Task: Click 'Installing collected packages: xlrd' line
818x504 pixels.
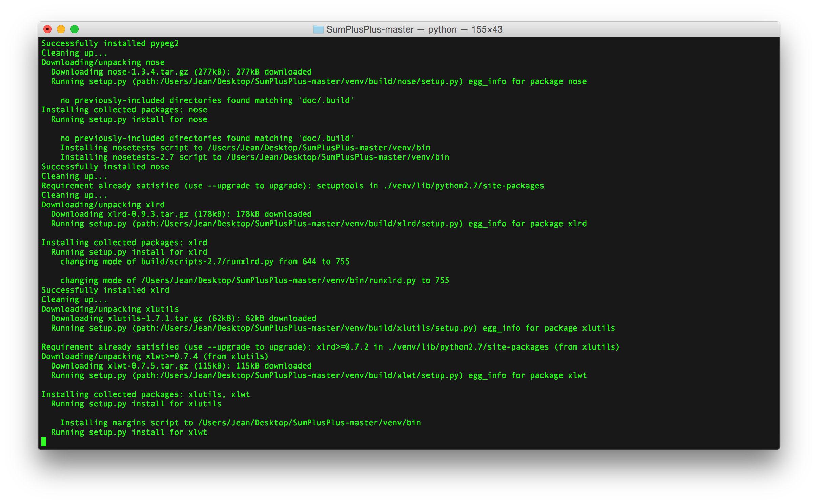Action: click(x=124, y=243)
